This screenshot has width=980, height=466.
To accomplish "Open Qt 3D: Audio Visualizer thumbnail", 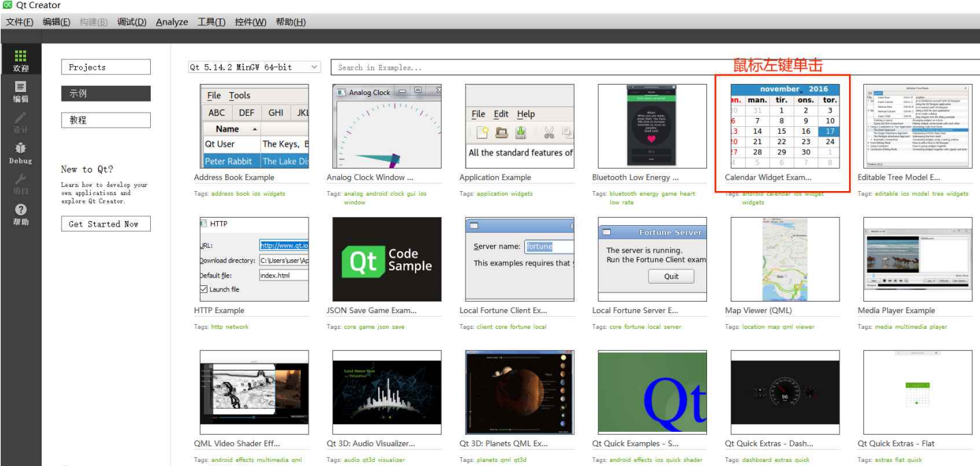I will coord(387,392).
